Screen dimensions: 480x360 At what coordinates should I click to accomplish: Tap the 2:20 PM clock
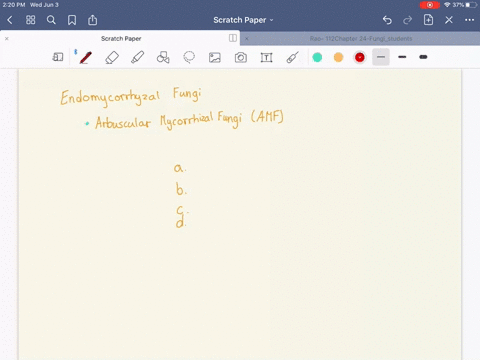click(14, 5)
